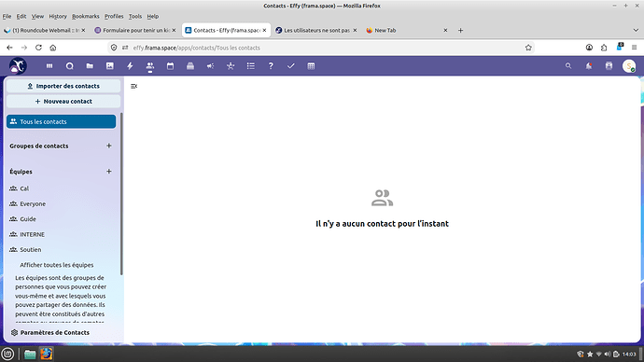Screen dimensions: 644x362
Task: Add a new team with plus
Action: pyautogui.click(x=109, y=171)
